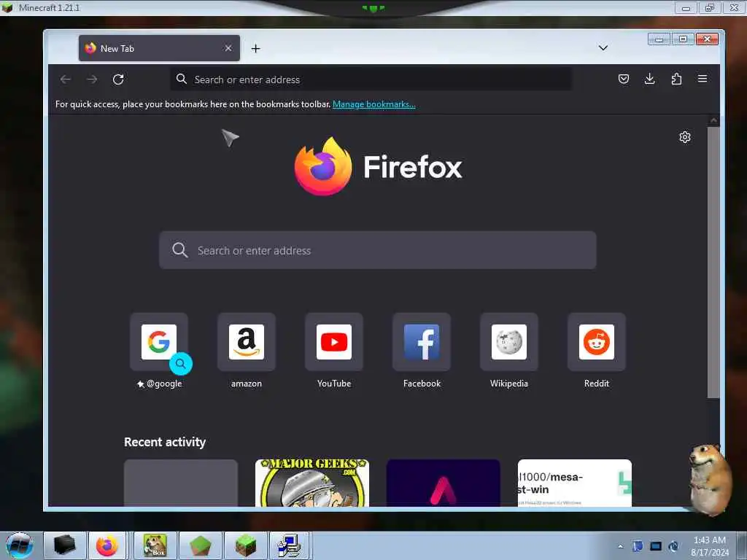
Task: Select the New Tab tab
Action: coord(159,48)
